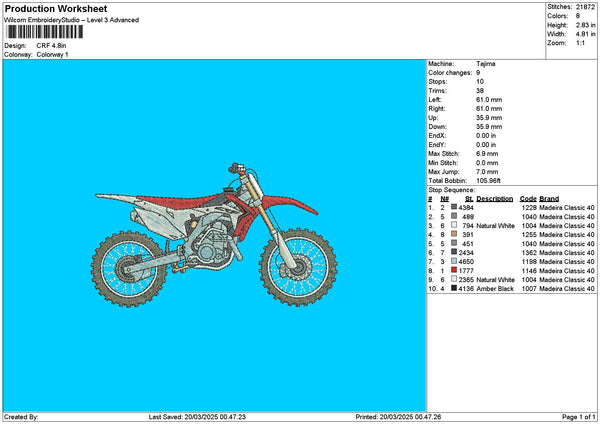Select "Natural White" description in stop row 9

pyautogui.click(x=496, y=280)
